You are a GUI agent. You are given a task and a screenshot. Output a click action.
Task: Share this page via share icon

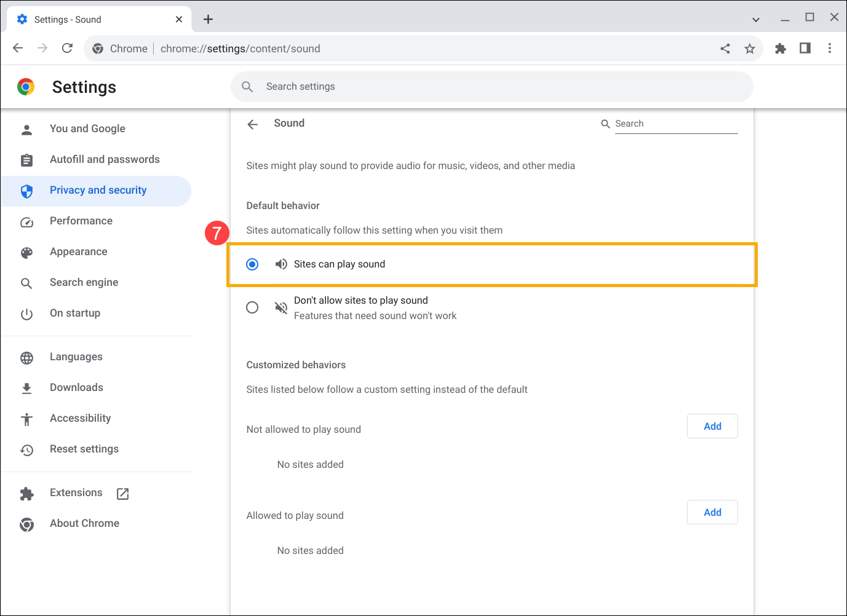click(725, 49)
